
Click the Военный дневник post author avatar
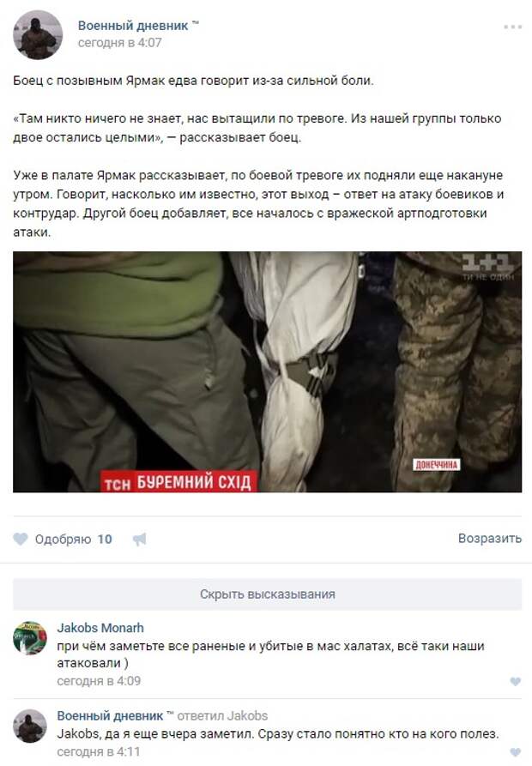[38, 35]
